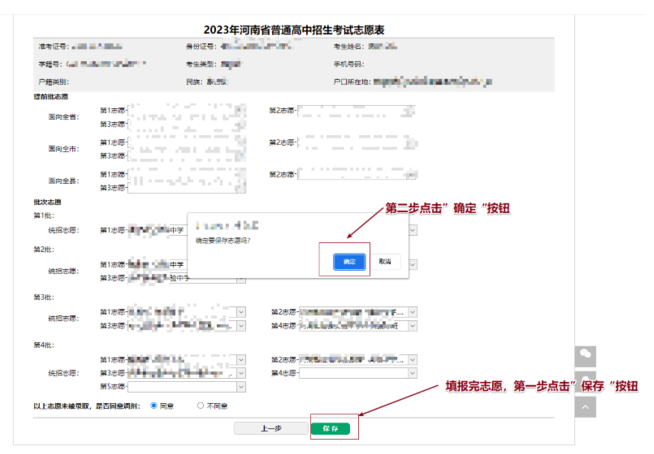Viewport: 654px width, 454px height.
Task: Open the 第4批 第1志愿 dropdown
Action: (x=186, y=360)
